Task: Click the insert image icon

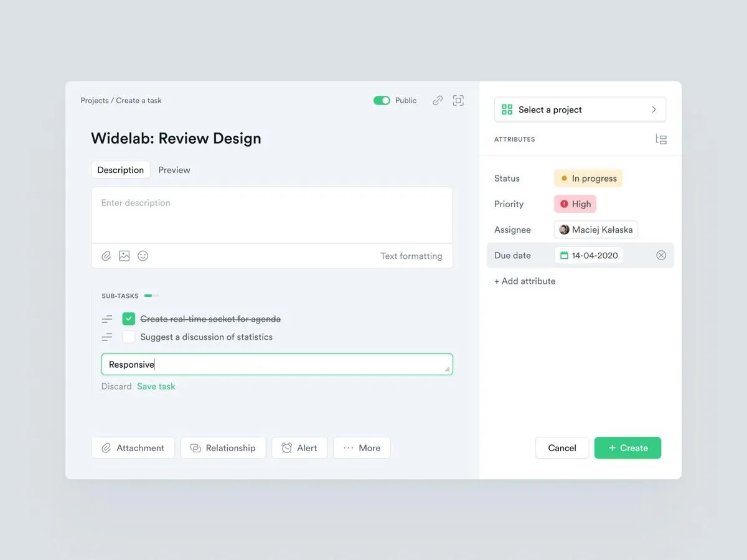Action: [125, 256]
